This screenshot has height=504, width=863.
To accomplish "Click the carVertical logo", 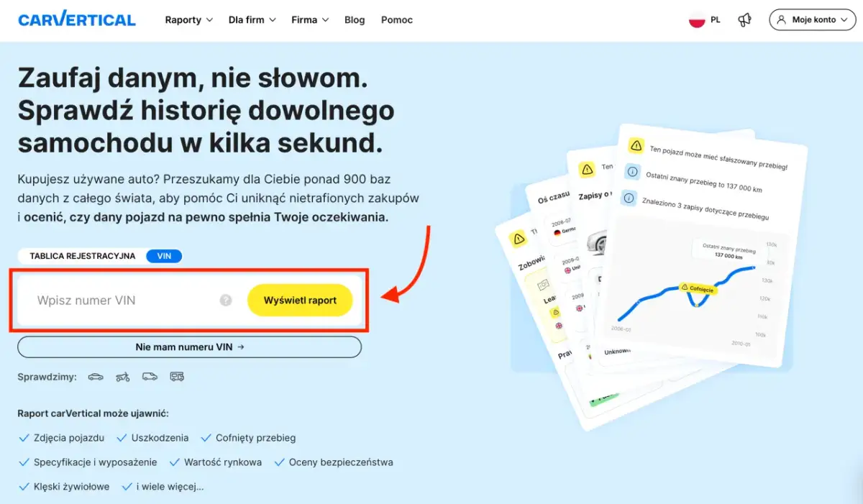I will click(76, 19).
